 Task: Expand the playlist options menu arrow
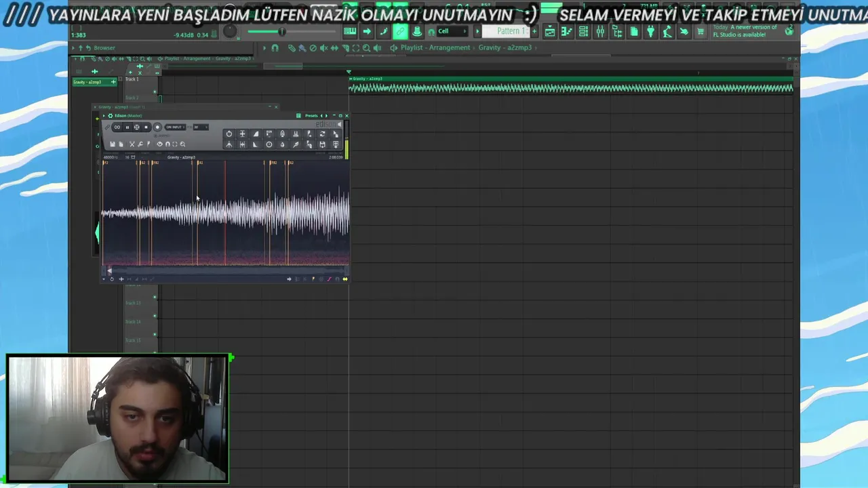(264, 48)
